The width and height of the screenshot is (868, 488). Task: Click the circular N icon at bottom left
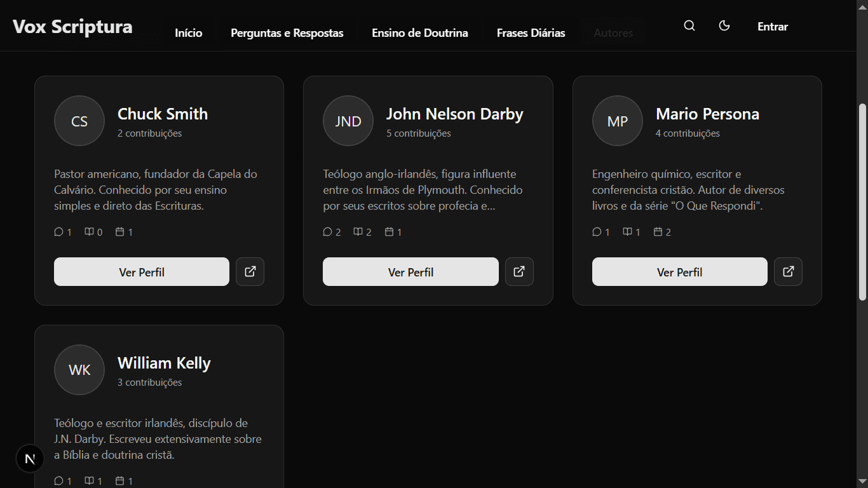point(29,458)
